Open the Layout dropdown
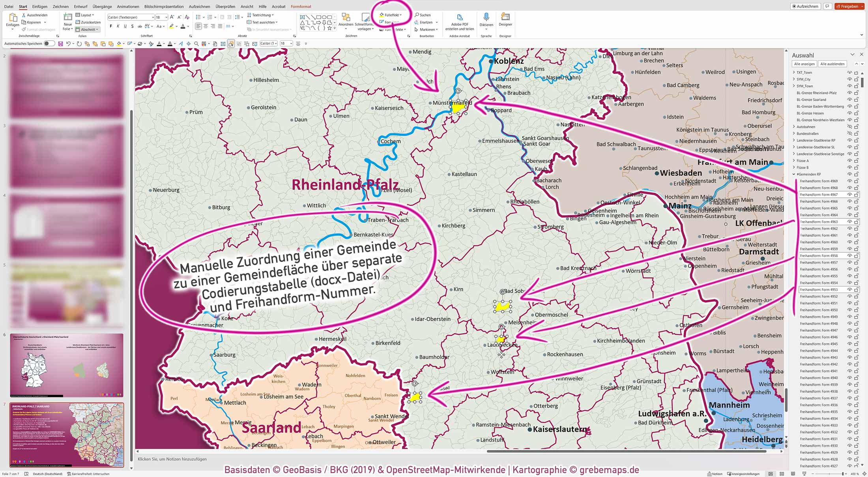The height and width of the screenshot is (477, 868). pos(86,15)
